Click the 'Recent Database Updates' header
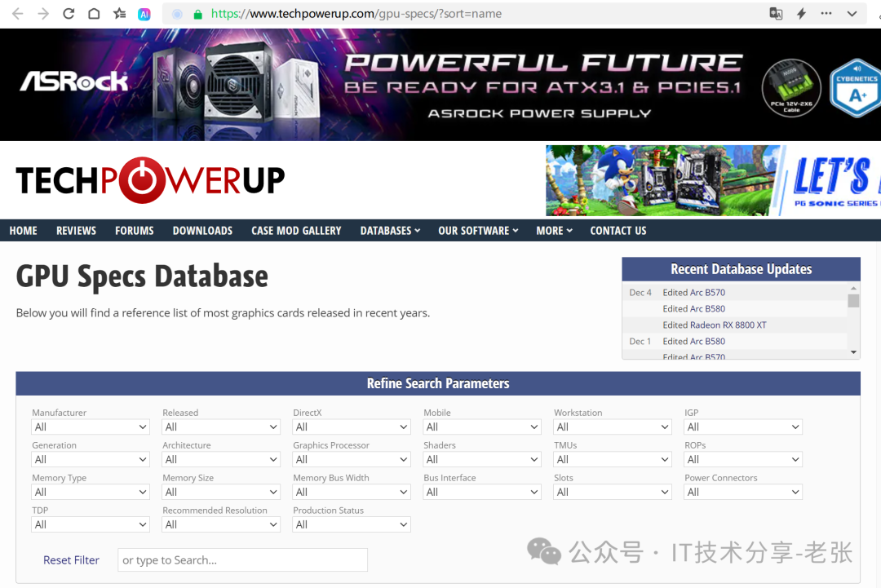This screenshot has height=588, width=881. click(x=741, y=269)
